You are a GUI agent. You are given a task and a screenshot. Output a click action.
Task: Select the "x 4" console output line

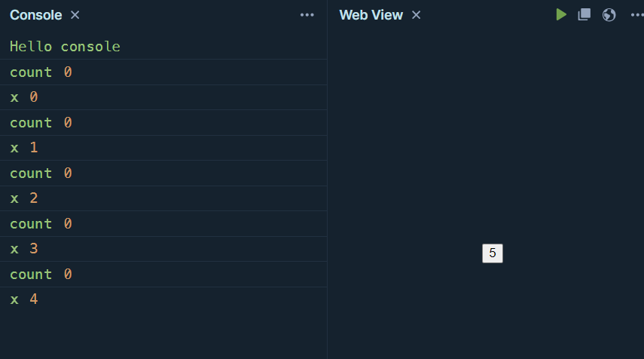[23, 299]
